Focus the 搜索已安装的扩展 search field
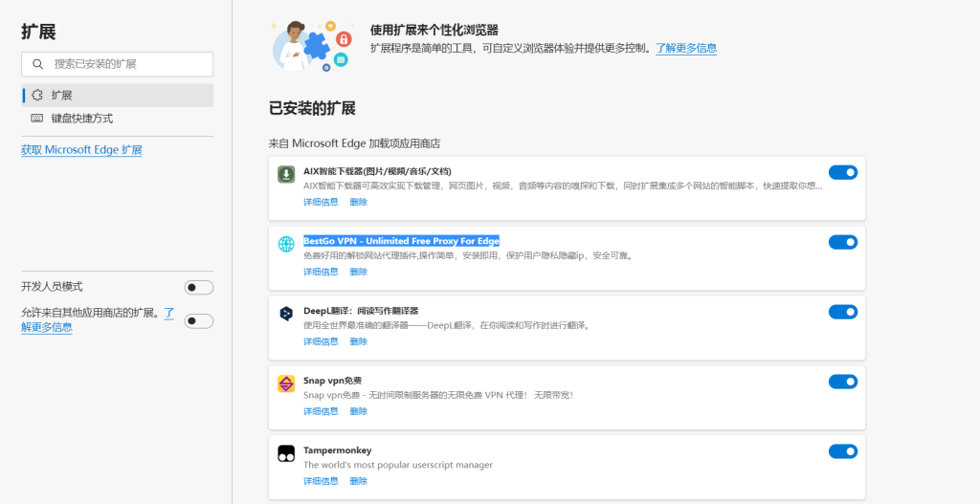The image size is (980, 504). 118,64
